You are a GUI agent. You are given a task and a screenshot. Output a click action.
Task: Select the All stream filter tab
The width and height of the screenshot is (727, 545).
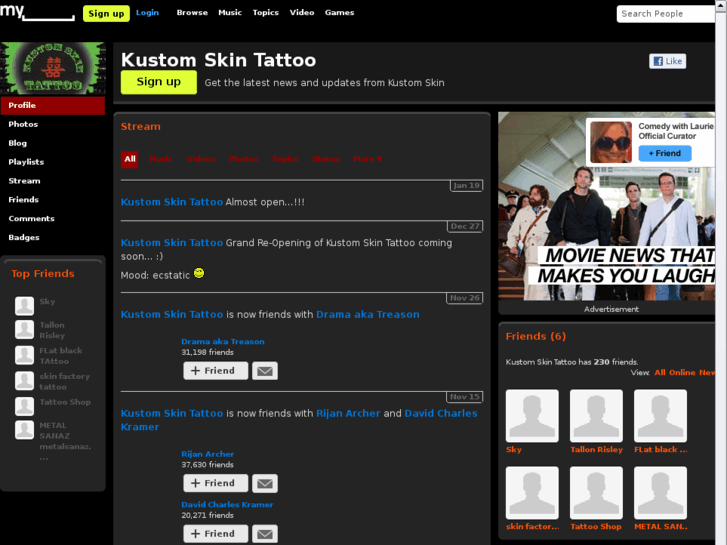point(129,159)
